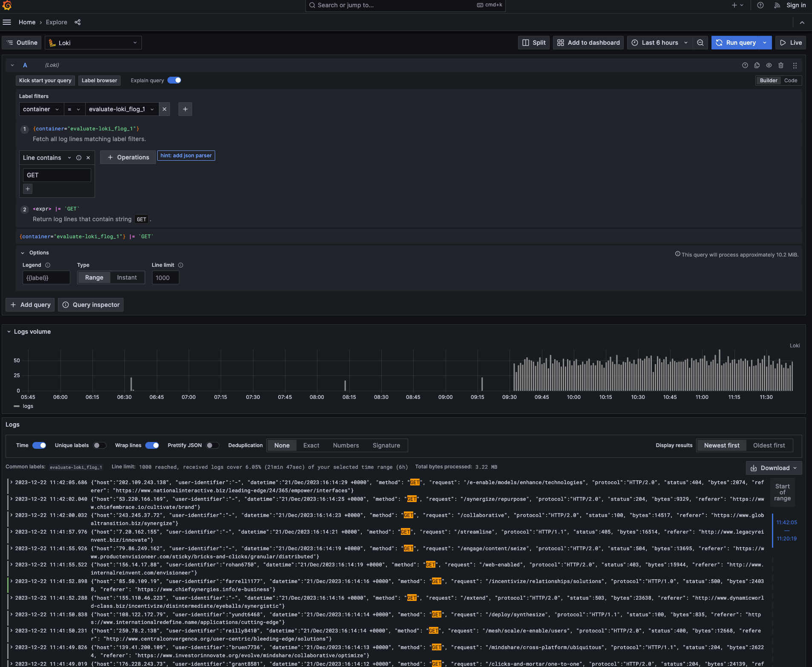Select Oldest first display order
The width and height of the screenshot is (812, 667).
769,445
